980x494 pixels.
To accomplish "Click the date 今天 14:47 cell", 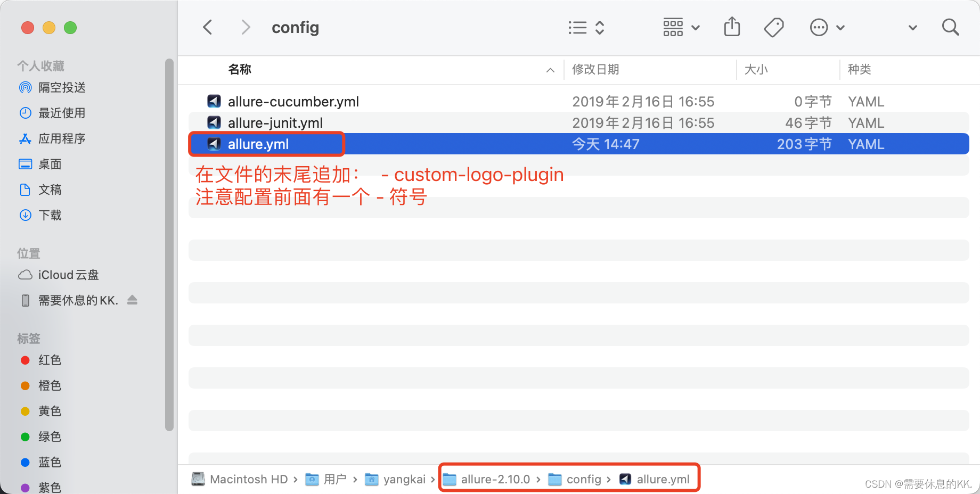I will [x=606, y=144].
